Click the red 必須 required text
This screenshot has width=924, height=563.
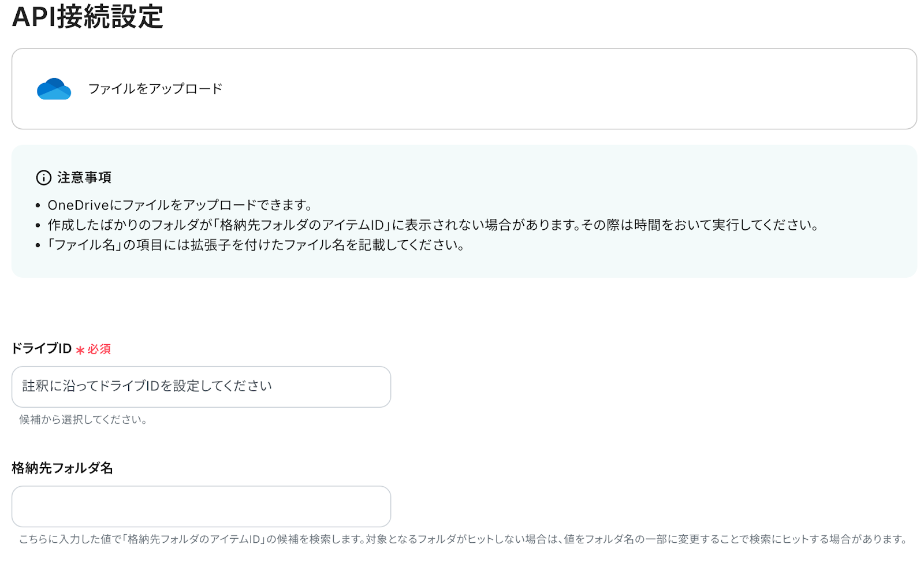coord(99,349)
